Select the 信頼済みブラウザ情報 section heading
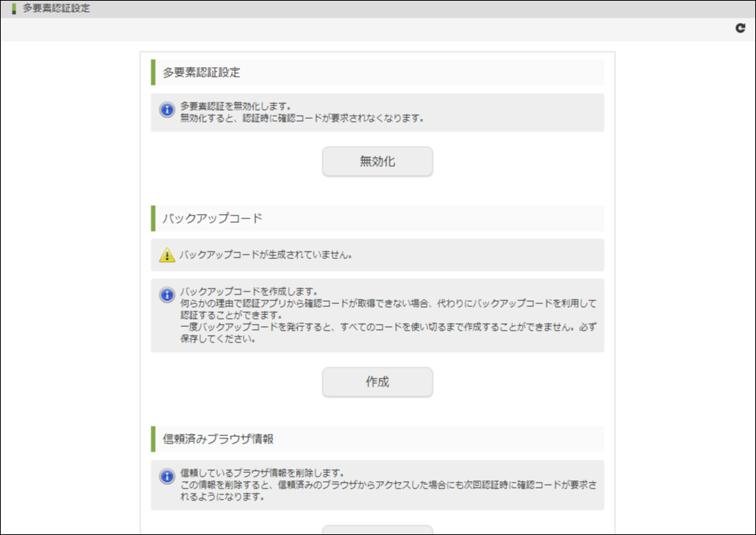The height and width of the screenshot is (535, 756). tap(218, 439)
